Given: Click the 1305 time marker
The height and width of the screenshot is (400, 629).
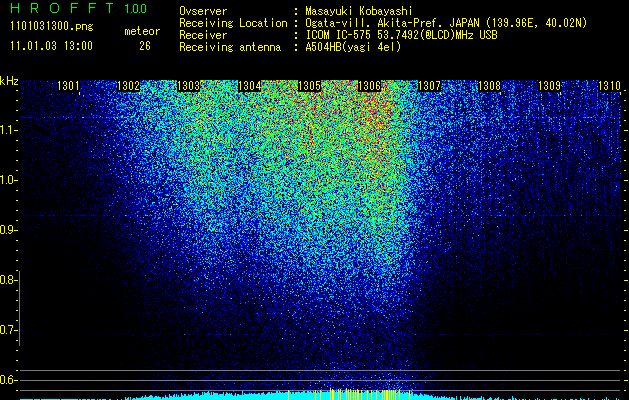Looking at the screenshot, I should (x=309, y=86).
